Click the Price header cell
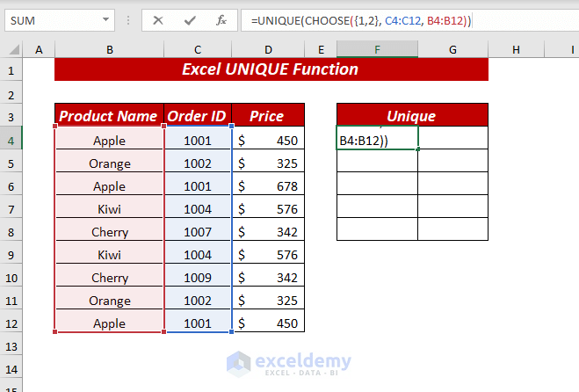 point(268,115)
